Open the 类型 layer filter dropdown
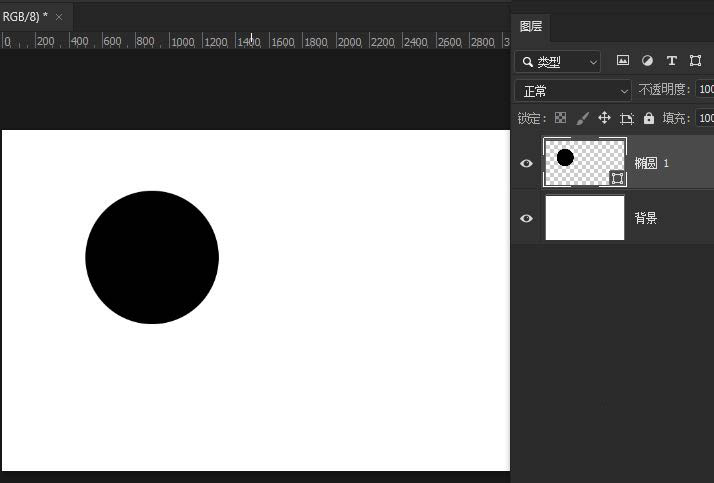714x483 pixels. pos(558,62)
